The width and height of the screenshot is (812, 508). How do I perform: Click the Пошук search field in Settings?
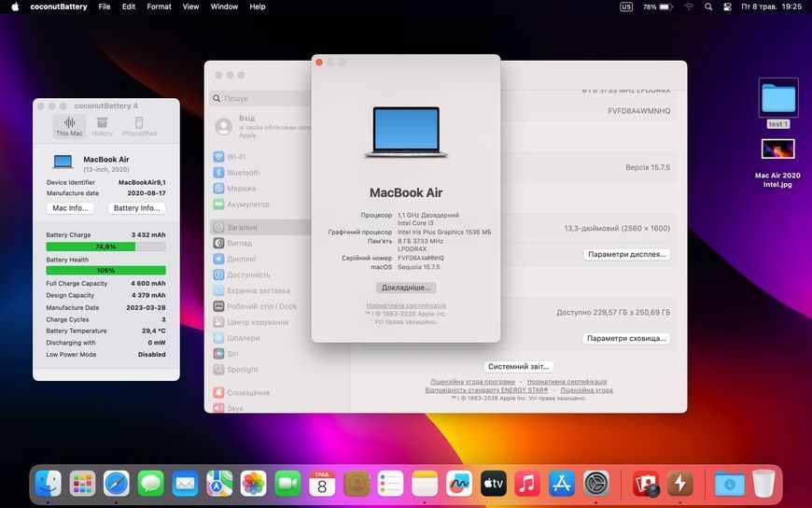click(x=260, y=98)
